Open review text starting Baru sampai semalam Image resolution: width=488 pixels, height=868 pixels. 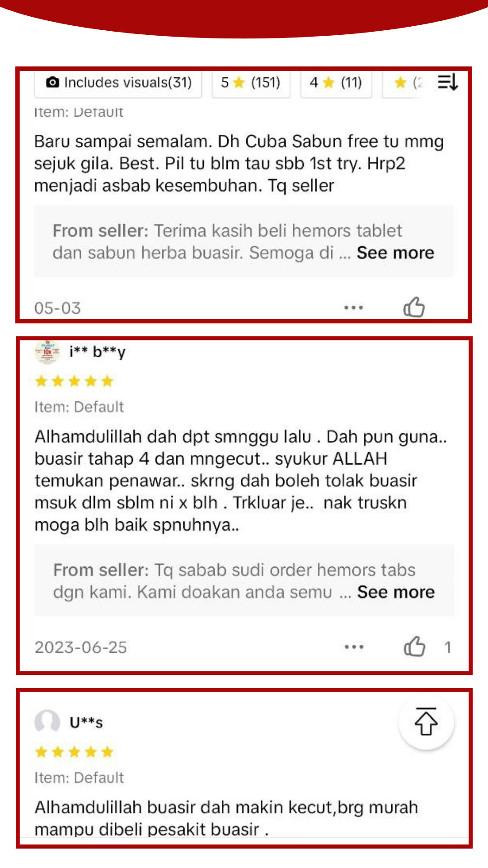(x=239, y=164)
